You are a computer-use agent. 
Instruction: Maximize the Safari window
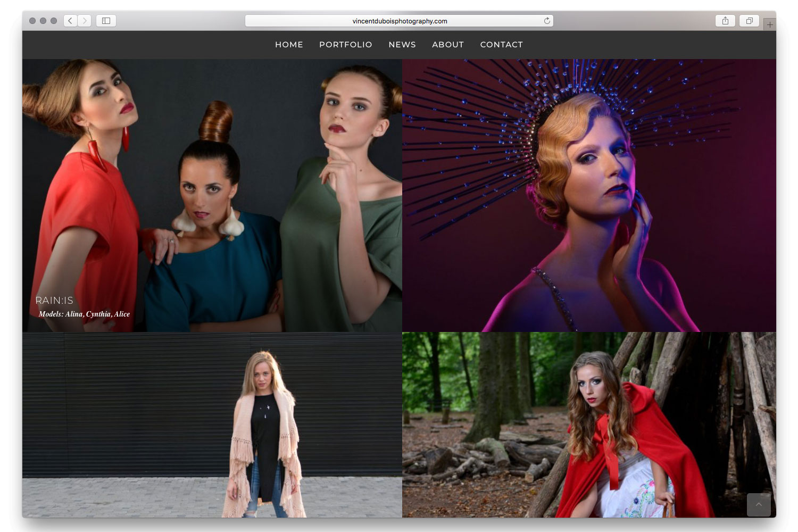point(54,21)
